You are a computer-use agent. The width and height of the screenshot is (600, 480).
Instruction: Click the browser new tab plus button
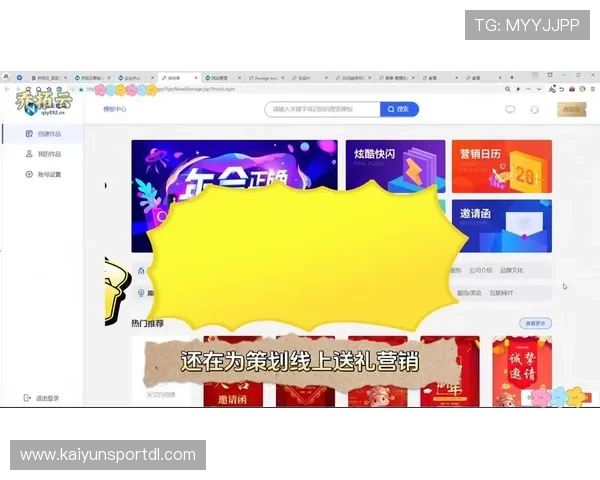[x=512, y=77]
